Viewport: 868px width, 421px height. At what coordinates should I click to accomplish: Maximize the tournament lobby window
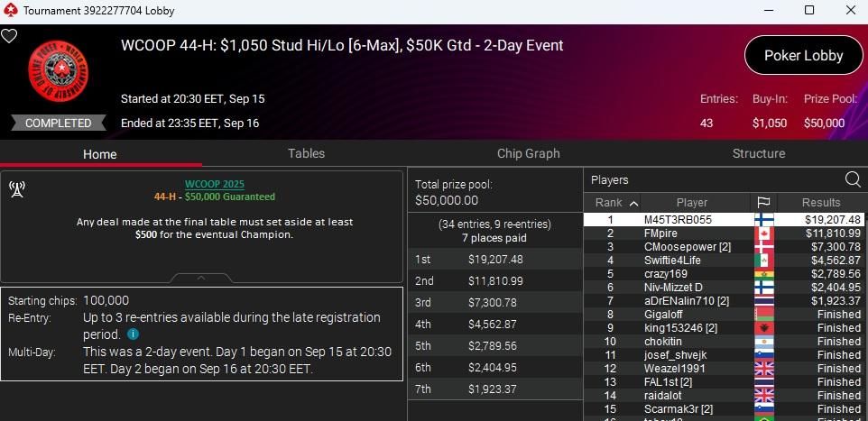[809, 11]
